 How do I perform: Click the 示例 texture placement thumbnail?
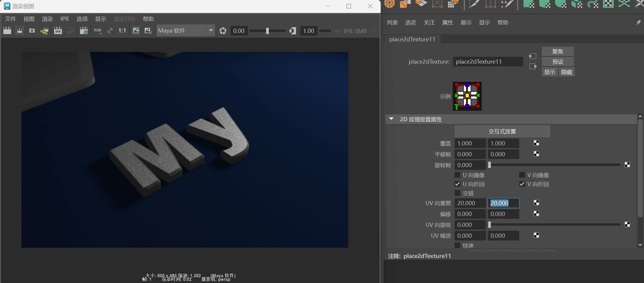click(x=467, y=96)
